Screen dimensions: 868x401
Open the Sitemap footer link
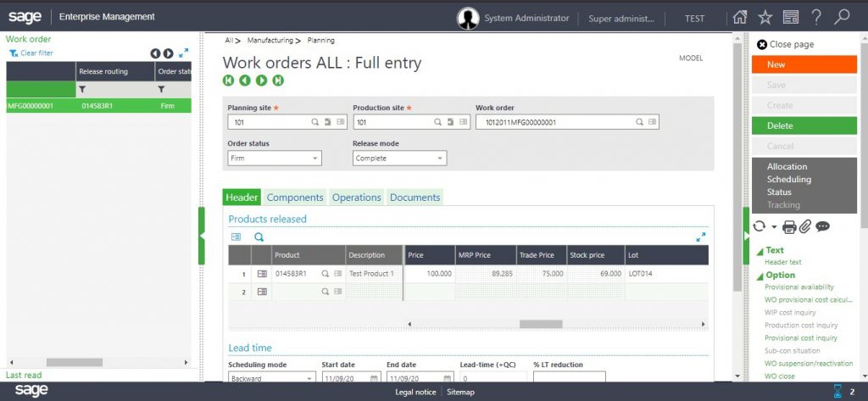pyautogui.click(x=460, y=393)
